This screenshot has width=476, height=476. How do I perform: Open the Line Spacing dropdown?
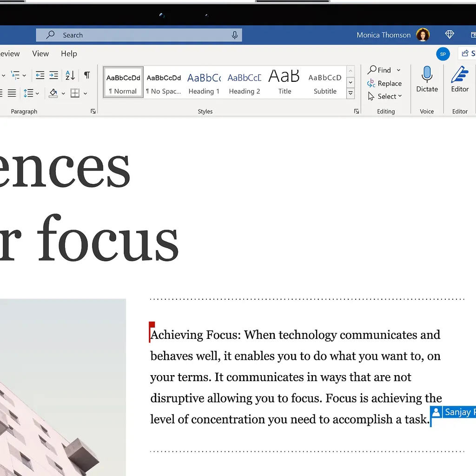(29, 93)
